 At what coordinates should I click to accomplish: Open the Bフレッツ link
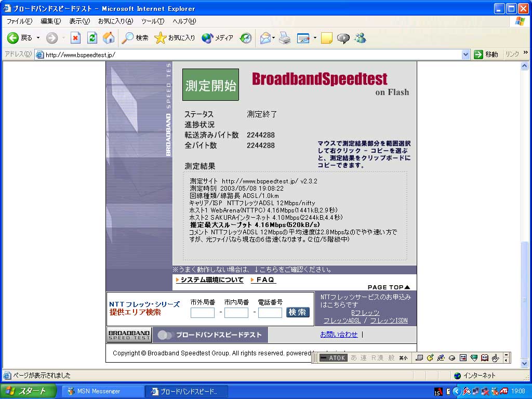click(x=365, y=312)
